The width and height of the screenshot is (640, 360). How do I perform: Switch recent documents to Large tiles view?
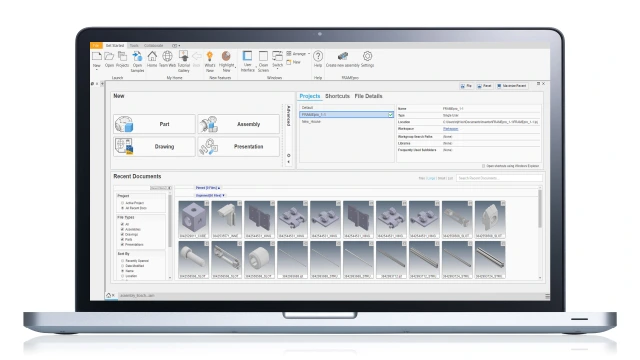click(x=431, y=178)
